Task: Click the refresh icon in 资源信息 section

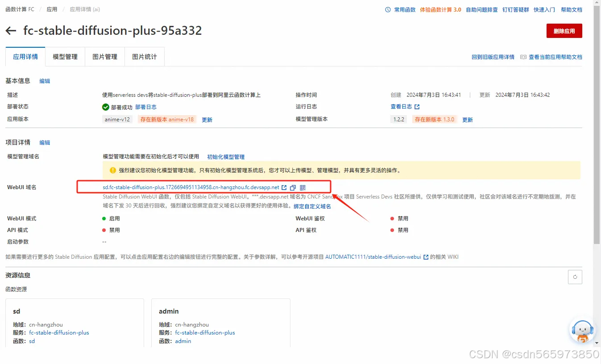Action: pos(575,277)
